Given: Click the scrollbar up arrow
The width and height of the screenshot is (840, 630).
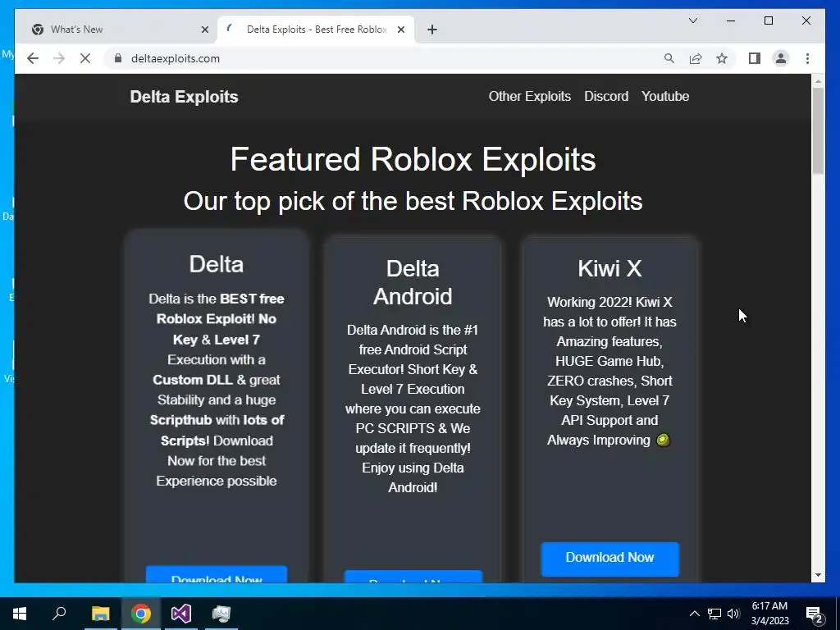Looking at the screenshot, I should point(818,81).
